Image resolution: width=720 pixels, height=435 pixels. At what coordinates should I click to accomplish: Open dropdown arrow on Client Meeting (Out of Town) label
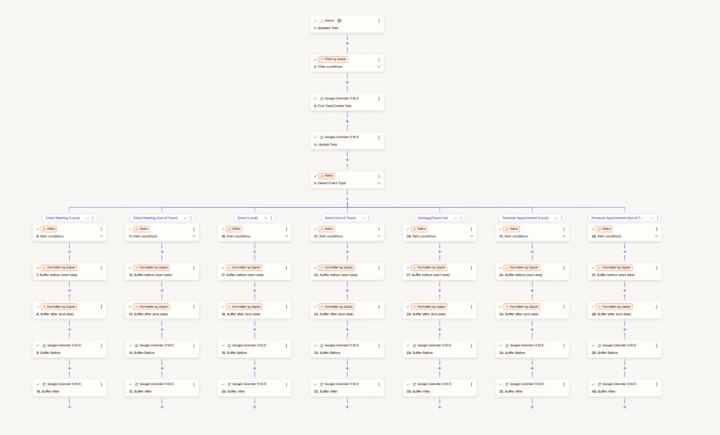(x=185, y=218)
